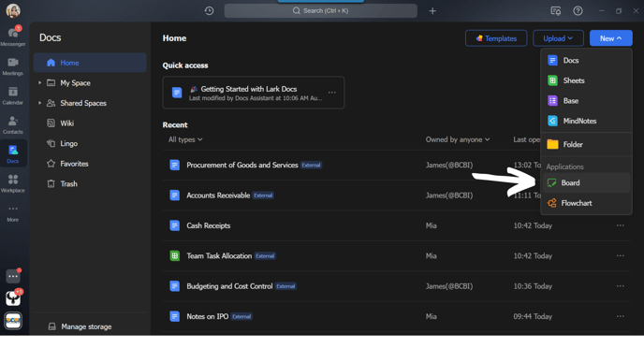
Task: Create a new MindNotes file
Action: (x=586, y=121)
